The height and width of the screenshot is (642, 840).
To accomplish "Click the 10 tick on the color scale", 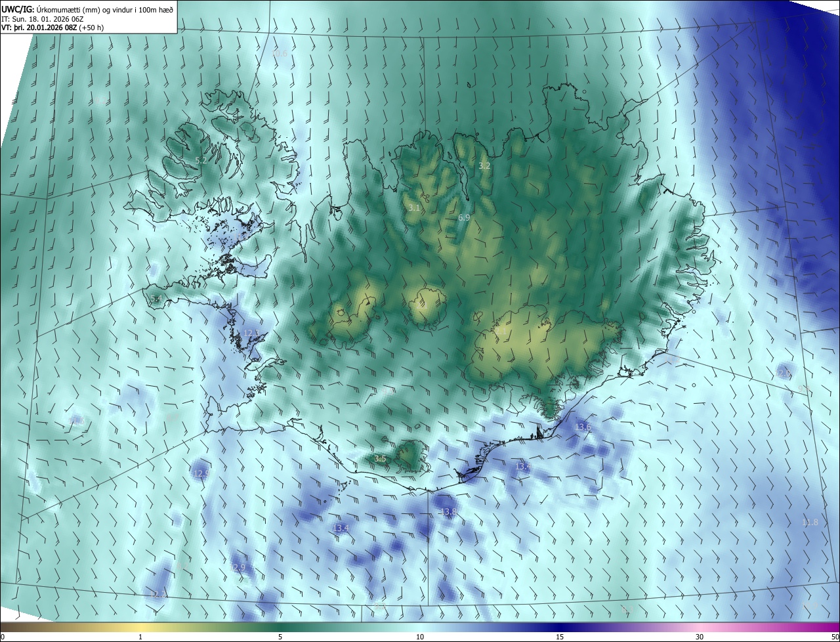I will (x=420, y=637).
